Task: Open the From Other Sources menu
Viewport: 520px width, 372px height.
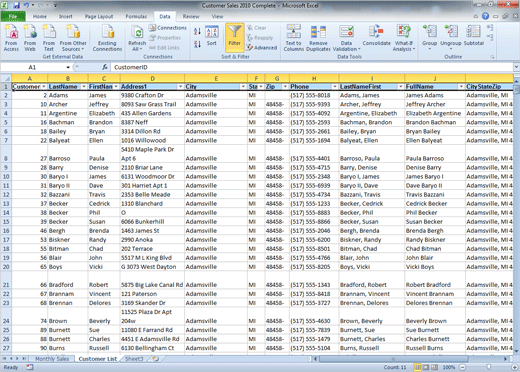Action: point(73,37)
